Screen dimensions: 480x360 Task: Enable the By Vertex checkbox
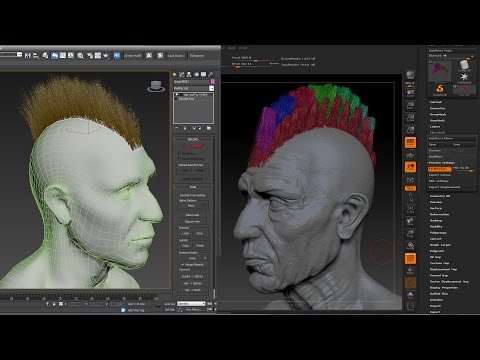pyautogui.click(x=179, y=153)
